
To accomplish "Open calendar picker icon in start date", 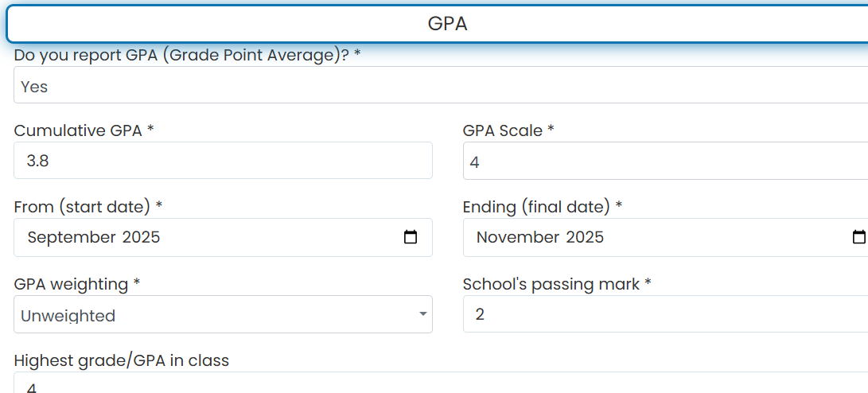I will (411, 237).
